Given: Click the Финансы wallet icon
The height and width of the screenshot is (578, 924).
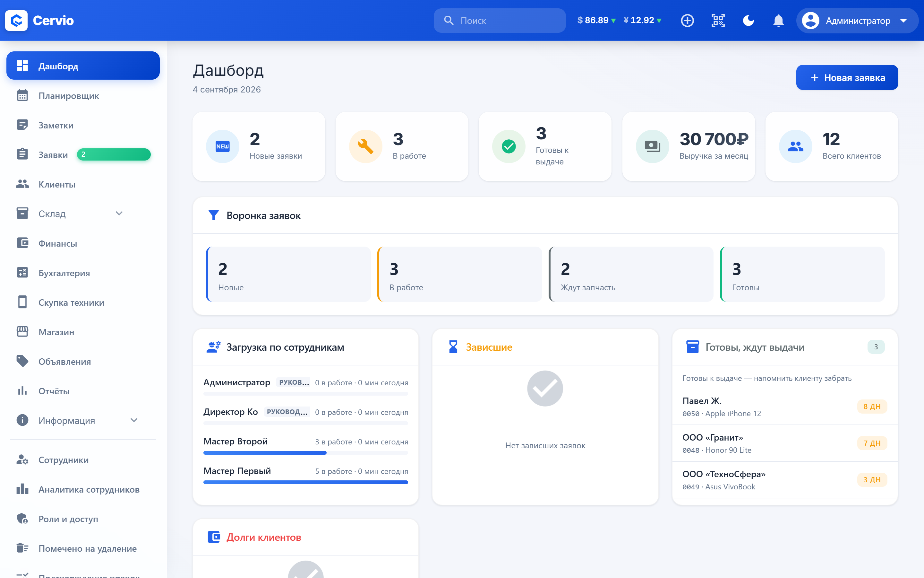Looking at the screenshot, I should pyautogui.click(x=22, y=243).
